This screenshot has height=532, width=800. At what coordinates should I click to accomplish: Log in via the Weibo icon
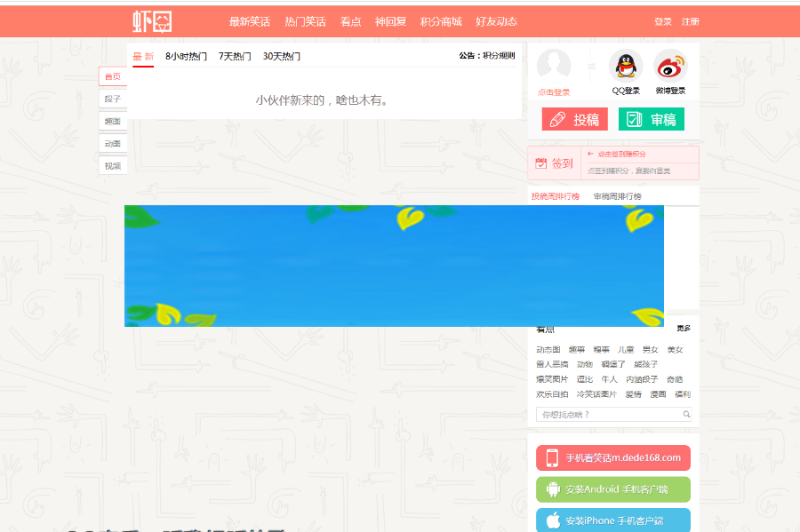670,67
